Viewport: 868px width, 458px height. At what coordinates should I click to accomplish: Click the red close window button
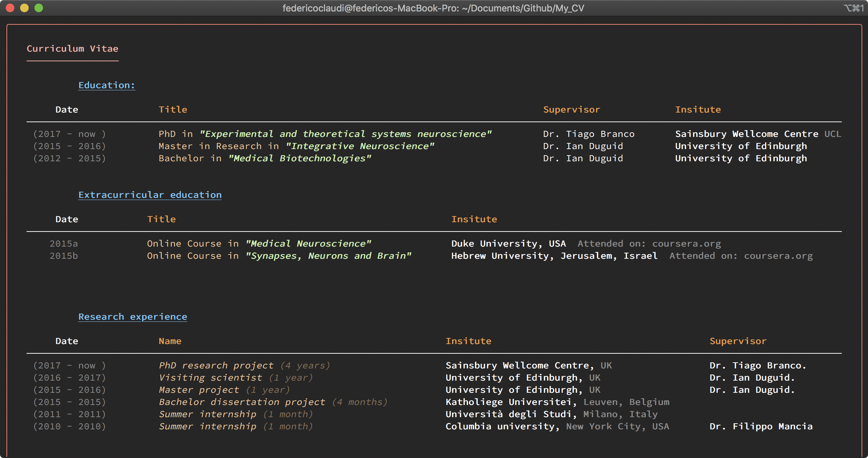(x=10, y=8)
